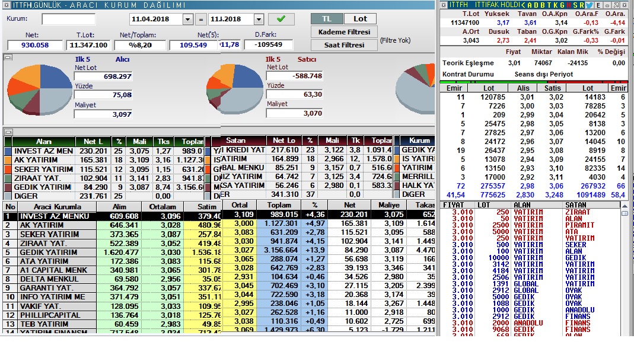This screenshot has height=364, width=634.
Task: Click Teorik Eşleşme label
Action: [x=468, y=63]
